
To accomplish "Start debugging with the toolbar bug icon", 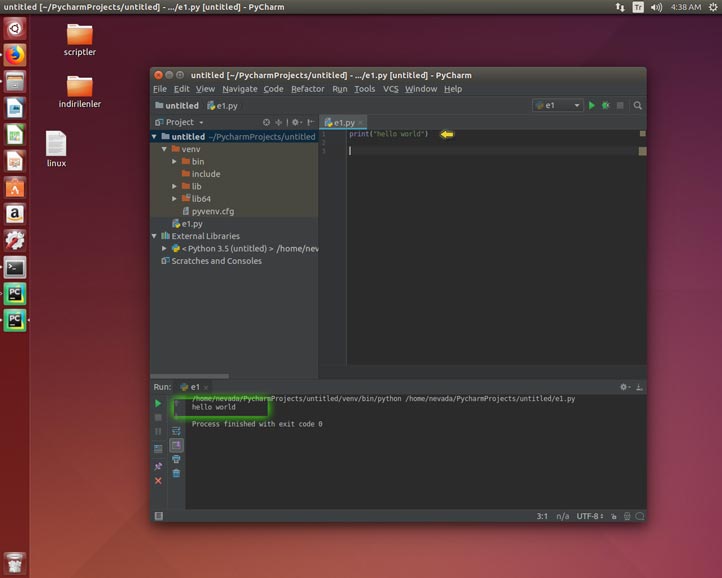I will click(606, 105).
